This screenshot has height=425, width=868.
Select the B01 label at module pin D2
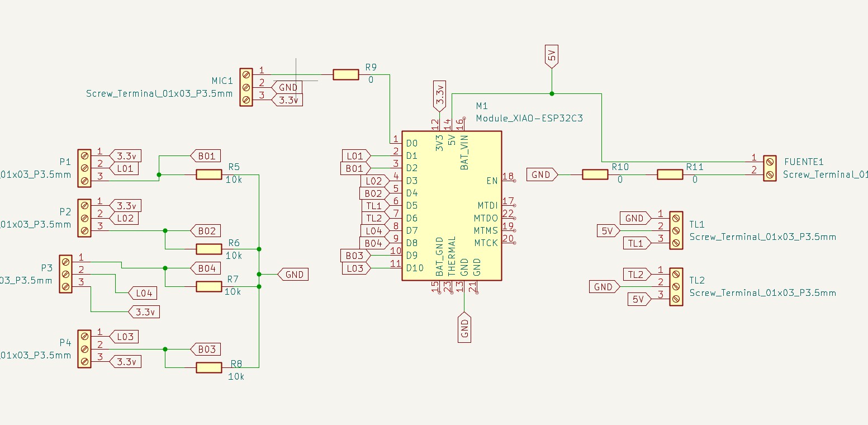coord(355,168)
